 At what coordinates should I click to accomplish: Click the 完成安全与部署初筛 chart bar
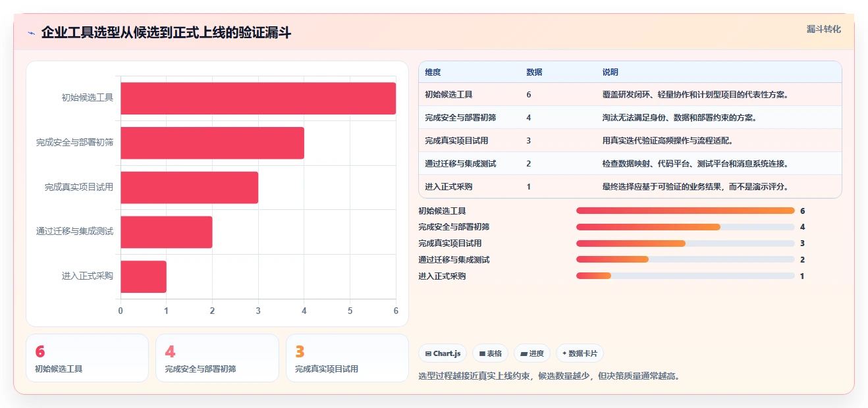[x=212, y=143]
